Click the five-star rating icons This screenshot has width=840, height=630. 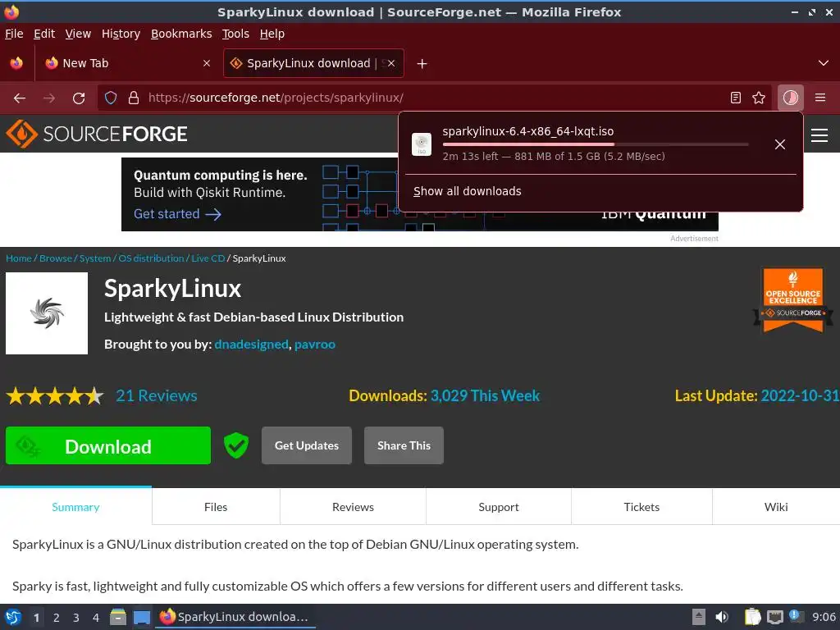click(x=55, y=396)
